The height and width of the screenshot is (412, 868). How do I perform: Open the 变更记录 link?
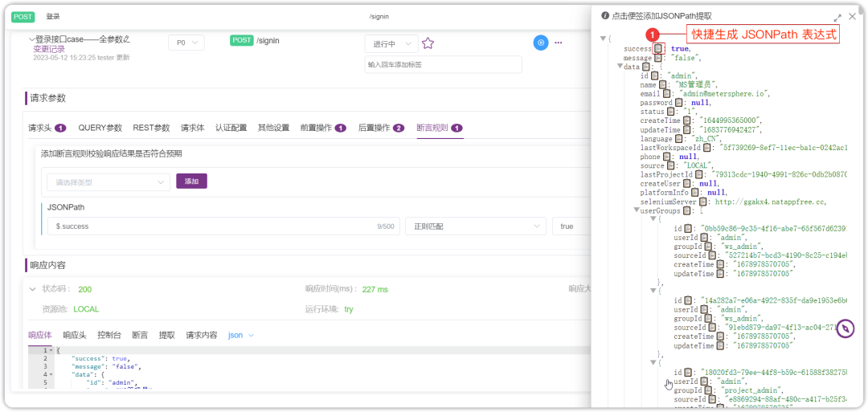click(49, 49)
